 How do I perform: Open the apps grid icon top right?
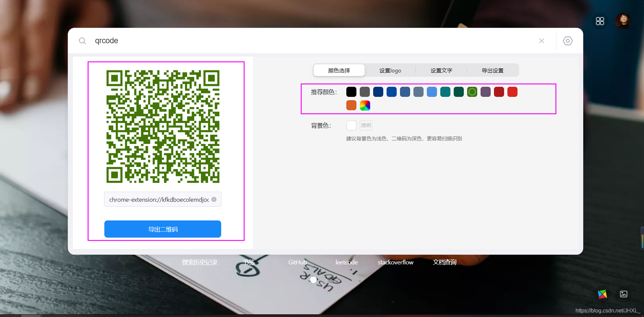coord(600,21)
